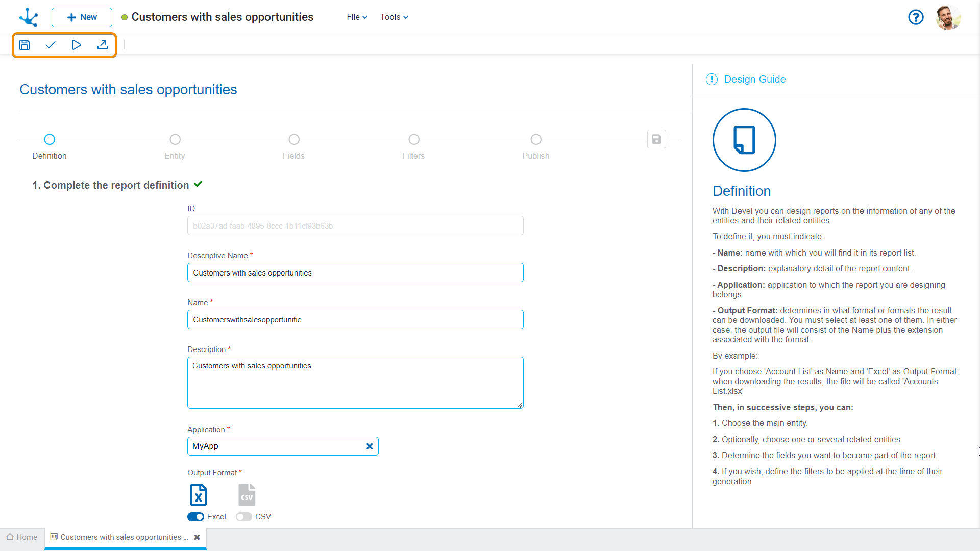
Task: Click the Descriptive Name input field
Action: click(355, 272)
